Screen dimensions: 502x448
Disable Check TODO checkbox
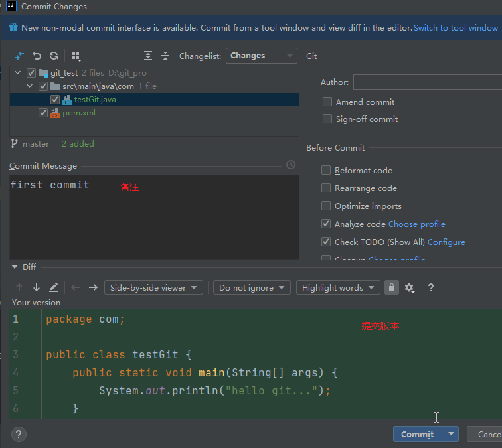[x=326, y=242]
